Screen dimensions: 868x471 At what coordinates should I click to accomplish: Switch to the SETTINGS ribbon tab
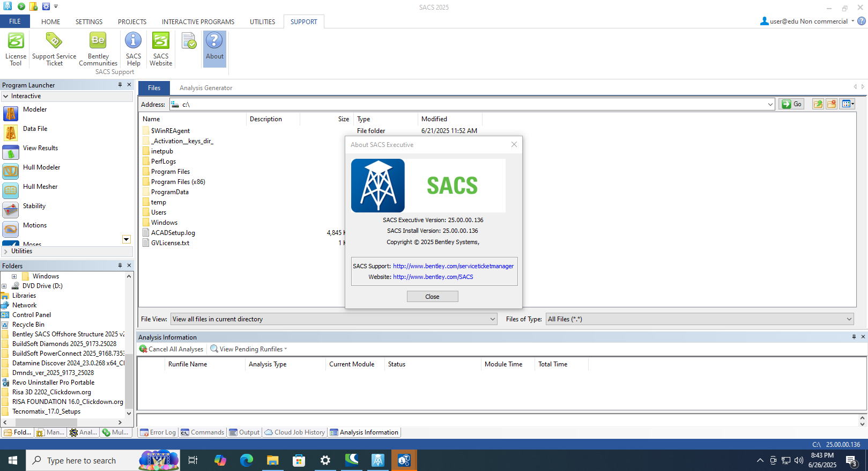click(89, 22)
